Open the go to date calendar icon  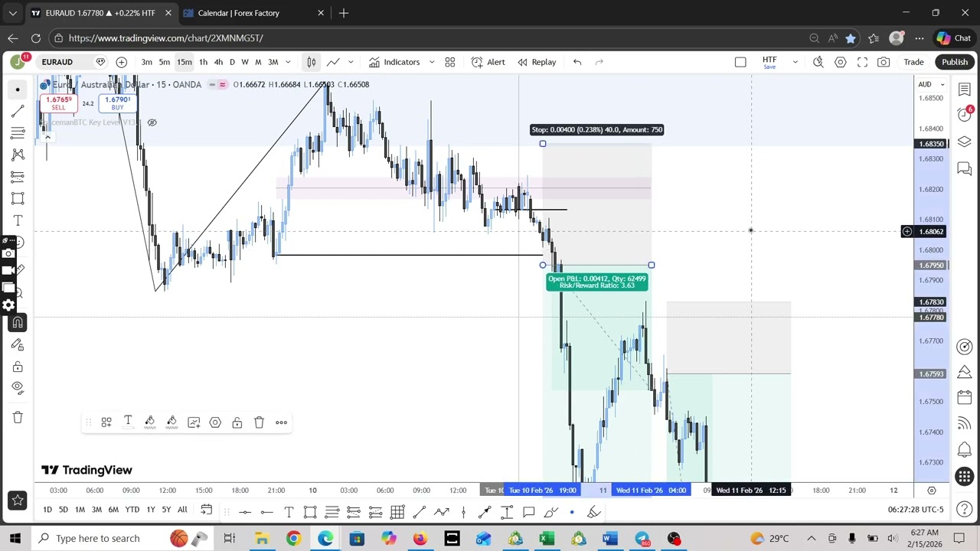pyautogui.click(x=206, y=510)
